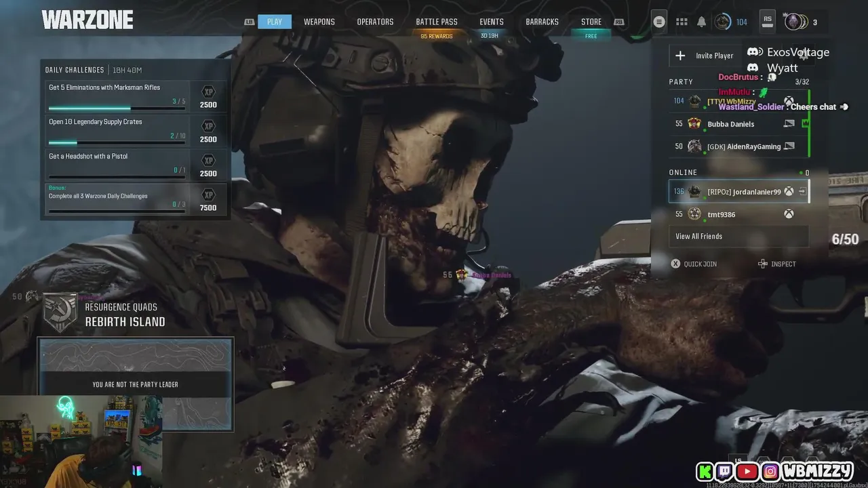Open the hamburger menu icon

click(x=658, y=22)
